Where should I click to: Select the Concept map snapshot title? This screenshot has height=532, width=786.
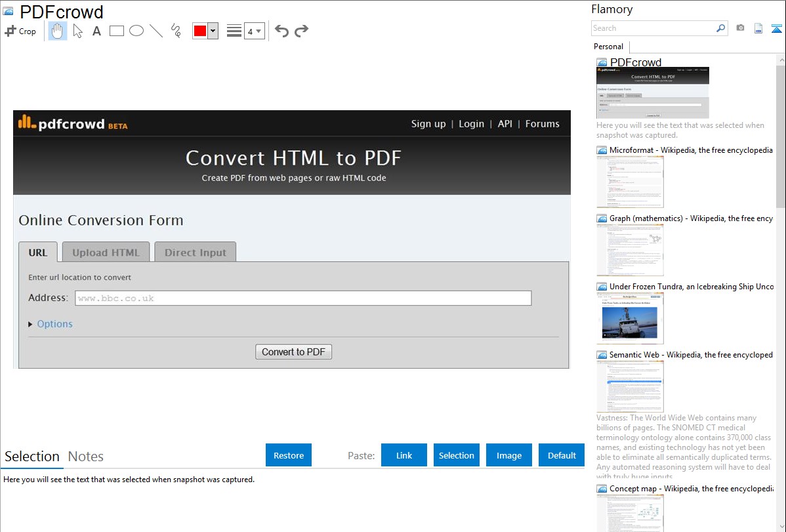pos(692,488)
